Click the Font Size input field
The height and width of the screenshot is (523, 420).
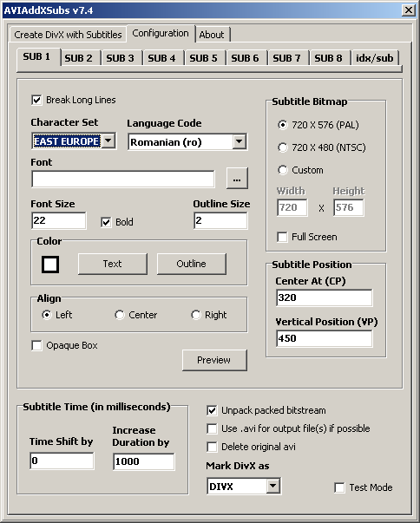click(x=59, y=220)
